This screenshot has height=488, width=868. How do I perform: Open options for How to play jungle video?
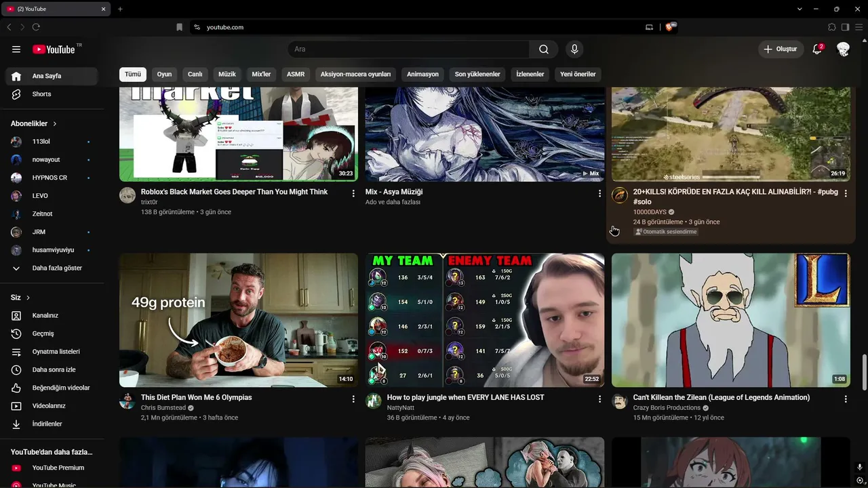click(x=599, y=399)
